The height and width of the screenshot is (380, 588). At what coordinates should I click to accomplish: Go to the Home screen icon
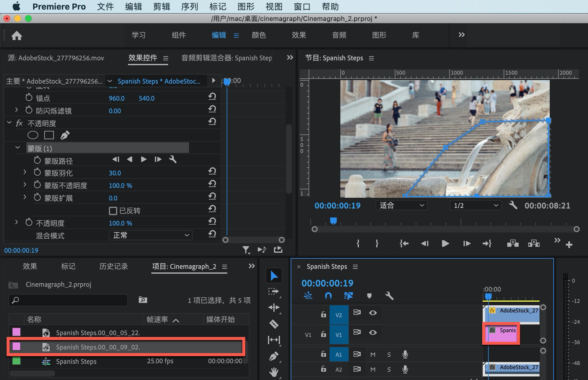17,35
